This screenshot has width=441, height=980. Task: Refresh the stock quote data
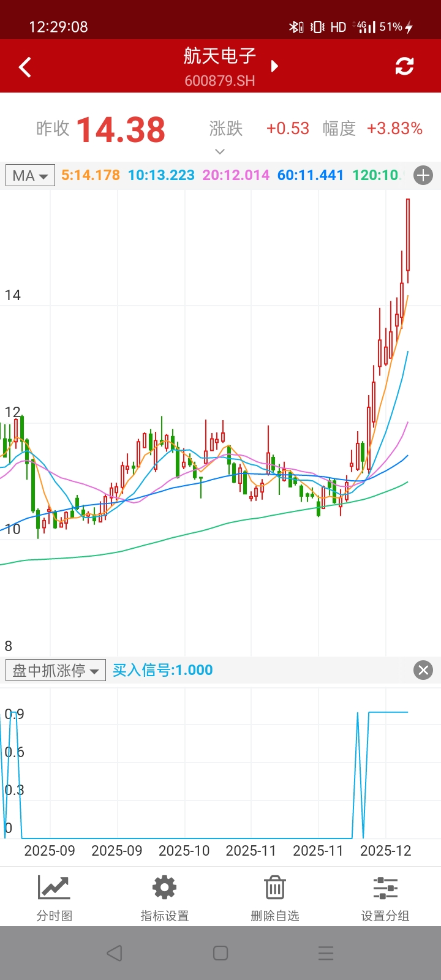coord(404,66)
